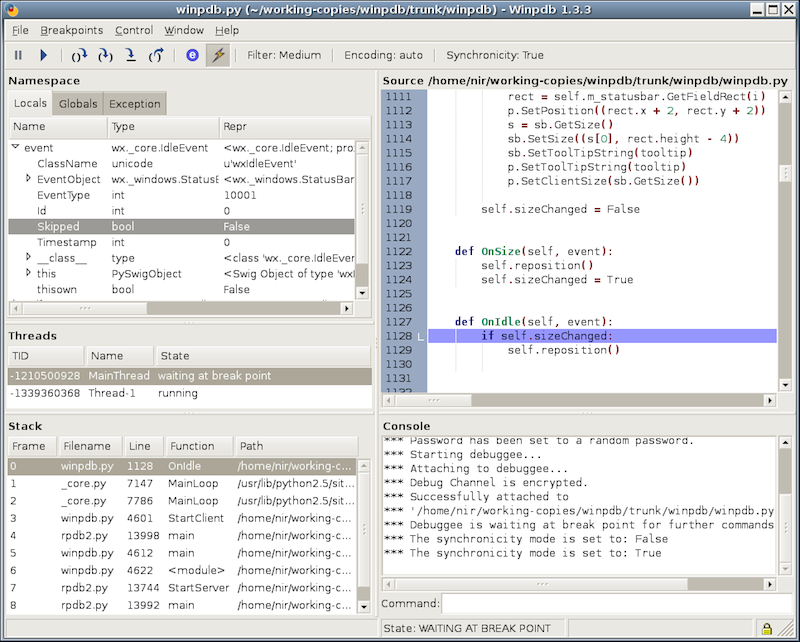Image resolution: width=800 pixels, height=642 pixels.
Task: Click the Source pane vertical scrollbar
Action: pyautogui.click(x=785, y=240)
